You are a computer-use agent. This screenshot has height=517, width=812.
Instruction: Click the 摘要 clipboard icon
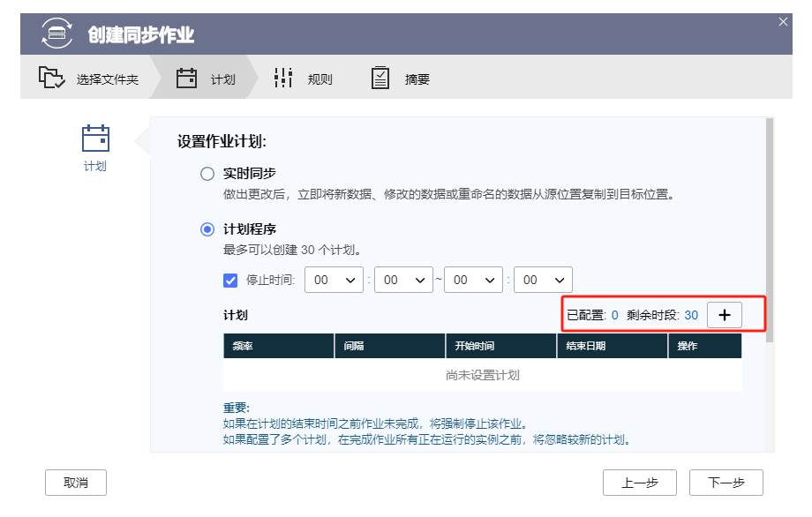pyautogui.click(x=380, y=79)
